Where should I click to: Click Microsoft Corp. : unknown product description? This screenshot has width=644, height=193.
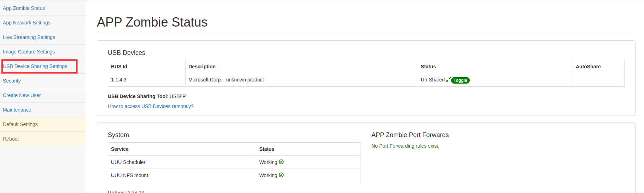[x=226, y=80]
